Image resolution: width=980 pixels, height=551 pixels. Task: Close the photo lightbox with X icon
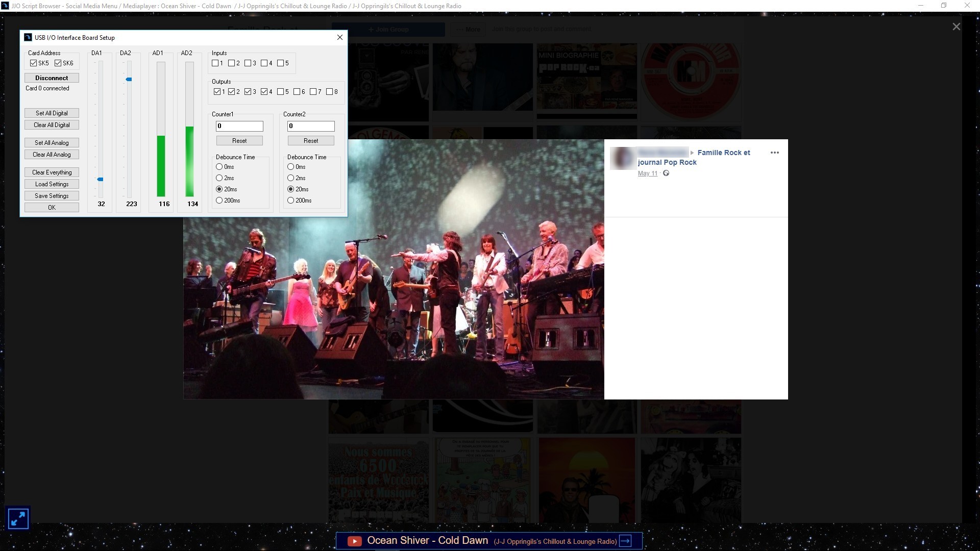tap(956, 27)
